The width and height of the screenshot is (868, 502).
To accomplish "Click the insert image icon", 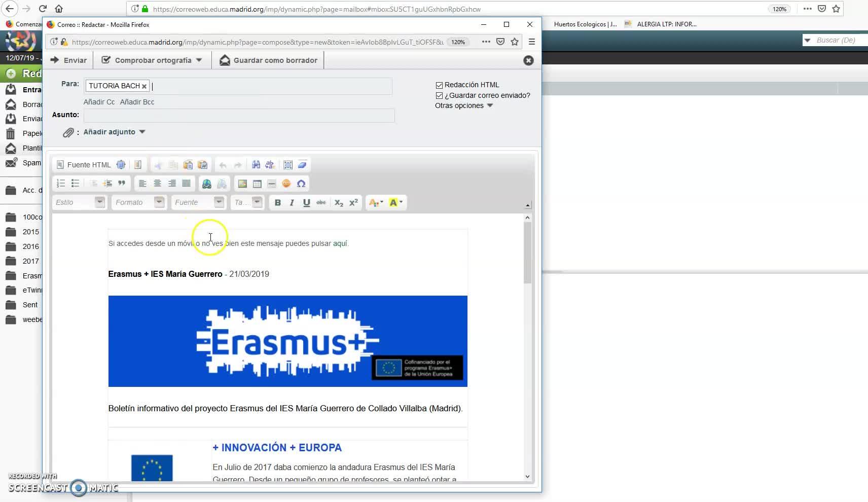I will tap(242, 184).
